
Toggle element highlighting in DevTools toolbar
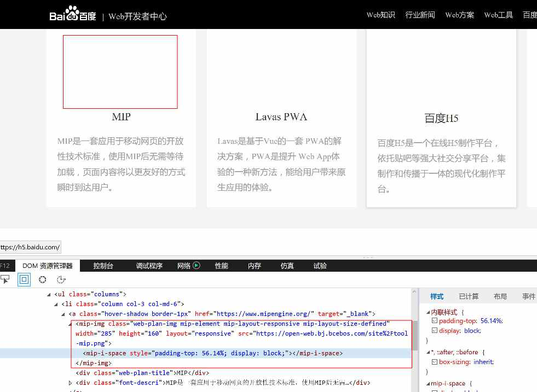[x=24, y=279]
